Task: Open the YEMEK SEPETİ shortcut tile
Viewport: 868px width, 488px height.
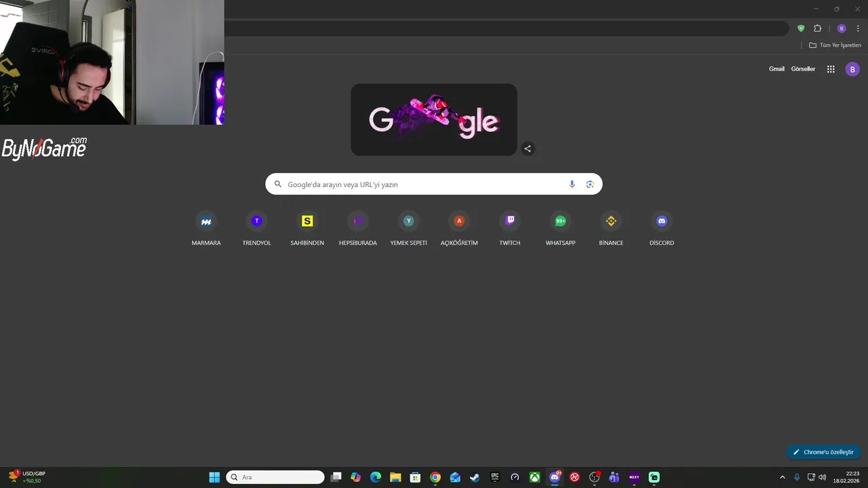Action: click(408, 228)
